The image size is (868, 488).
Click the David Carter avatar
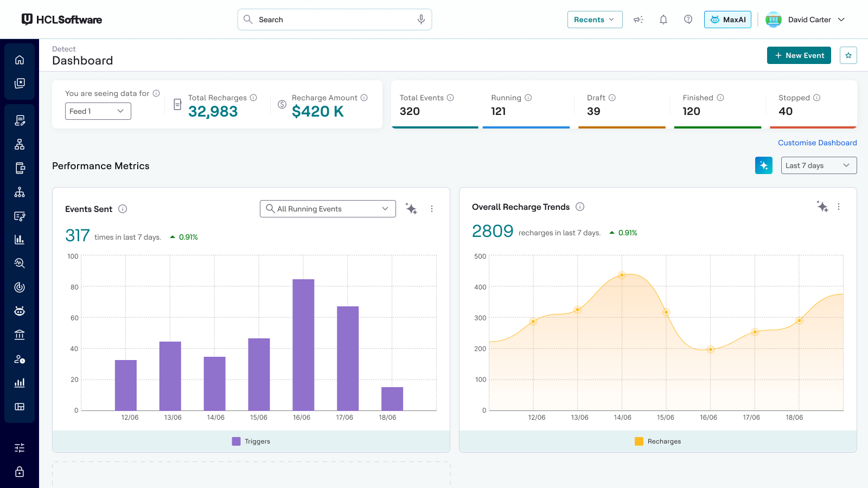[x=774, y=20]
